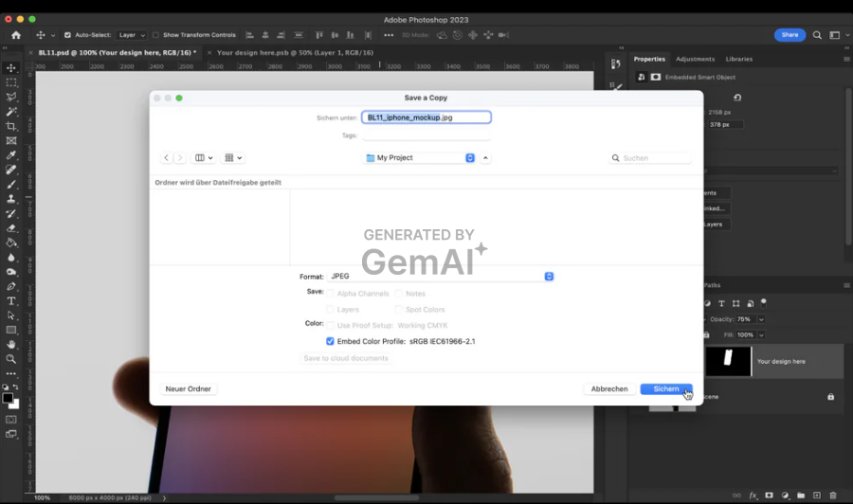Select the Hand tool
The width and height of the screenshot is (853, 504).
10,345
